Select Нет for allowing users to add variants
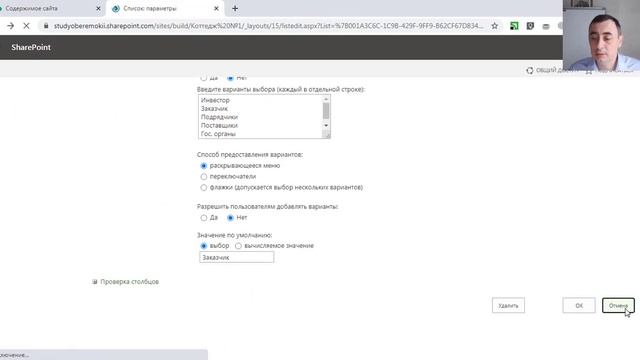640x360 pixels. 230,218
